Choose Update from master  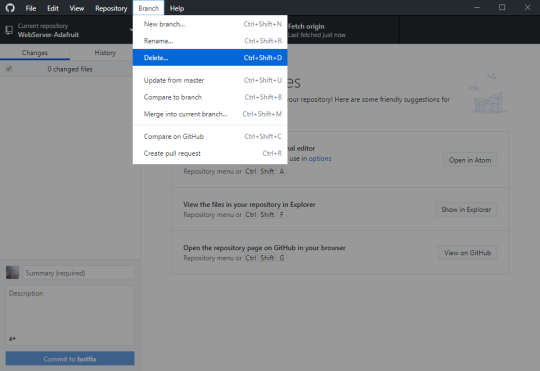tap(210, 80)
